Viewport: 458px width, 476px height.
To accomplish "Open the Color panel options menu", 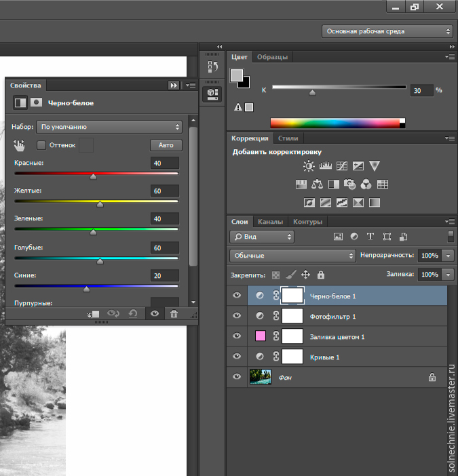I will pos(450,57).
